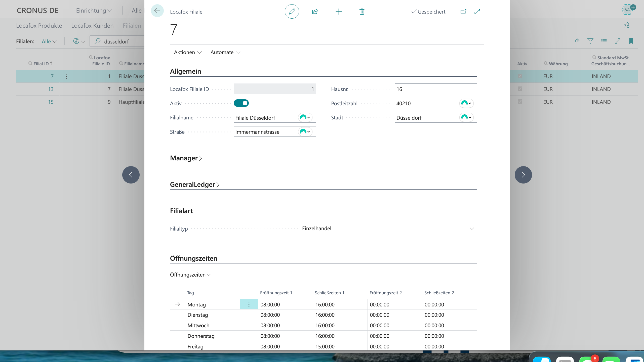
Task: Click Filial ID 13 in the list
Action: tap(51, 89)
